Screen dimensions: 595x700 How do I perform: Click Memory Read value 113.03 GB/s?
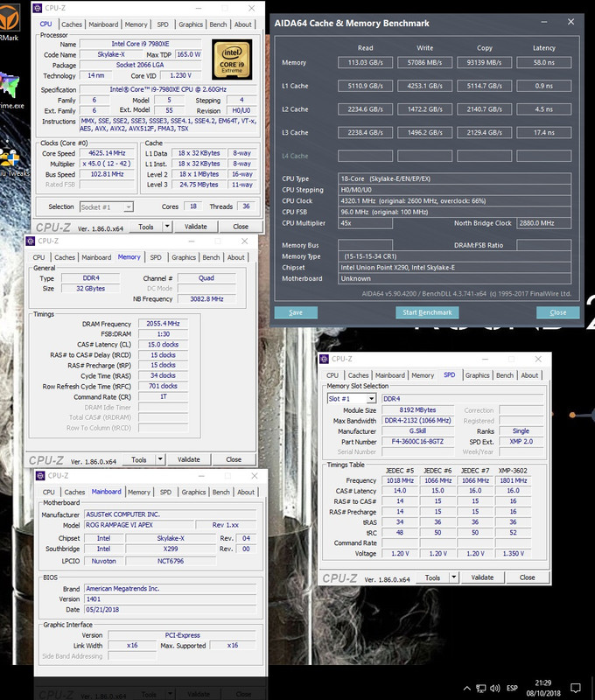pyautogui.click(x=365, y=62)
